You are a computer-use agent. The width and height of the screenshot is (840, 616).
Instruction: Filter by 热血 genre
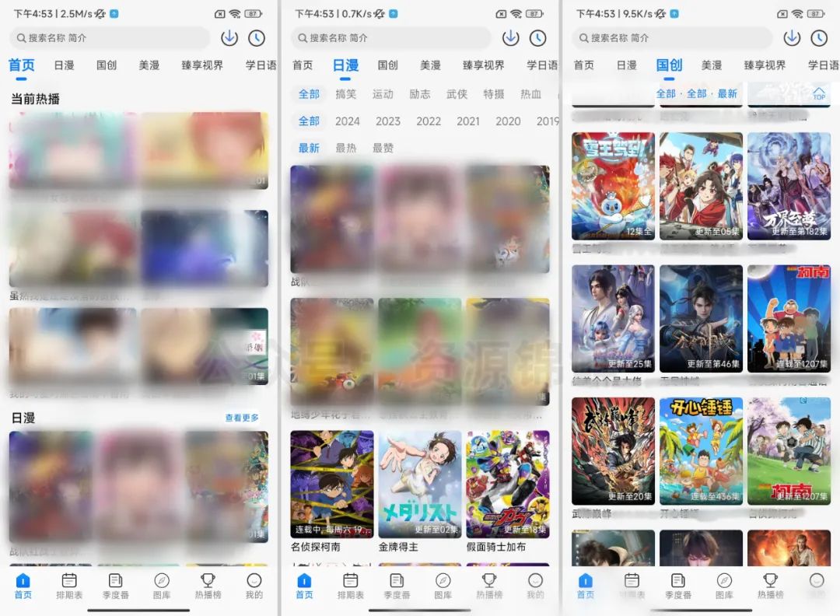pos(531,94)
